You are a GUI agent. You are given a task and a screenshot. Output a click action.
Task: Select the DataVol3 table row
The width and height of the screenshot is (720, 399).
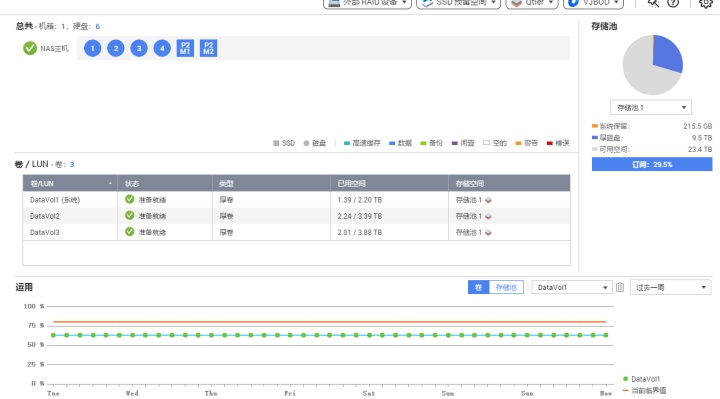pyautogui.click(x=297, y=232)
